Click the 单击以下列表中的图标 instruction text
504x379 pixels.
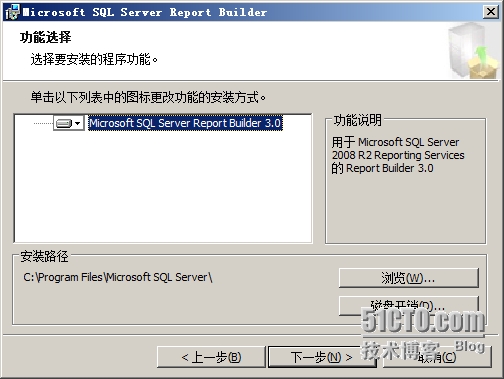click(x=148, y=97)
